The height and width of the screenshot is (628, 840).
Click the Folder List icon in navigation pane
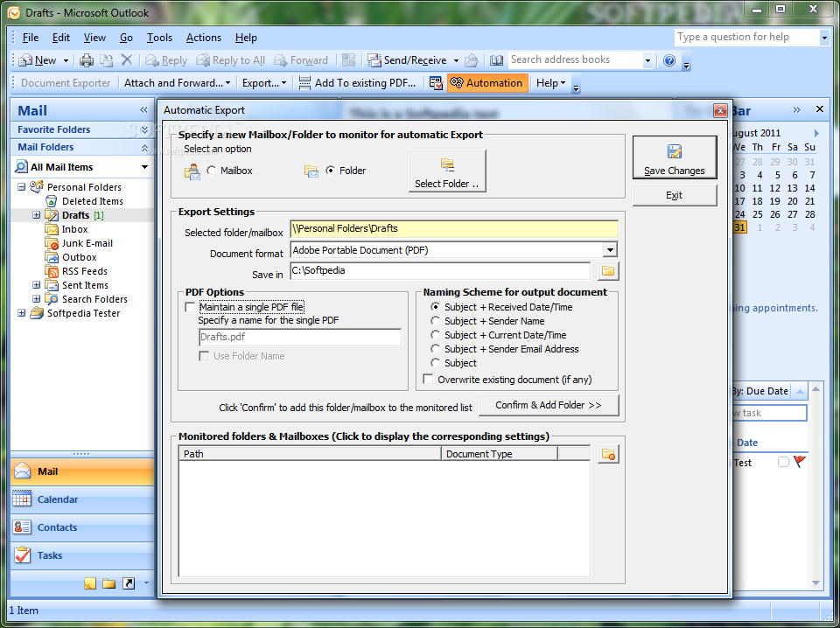109,583
